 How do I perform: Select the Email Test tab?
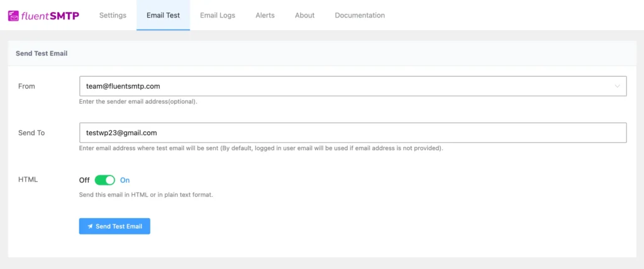(163, 15)
